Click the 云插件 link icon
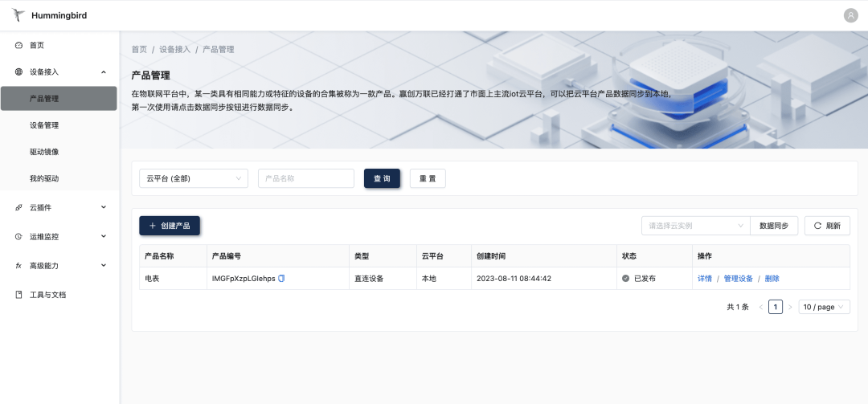 [x=18, y=207]
